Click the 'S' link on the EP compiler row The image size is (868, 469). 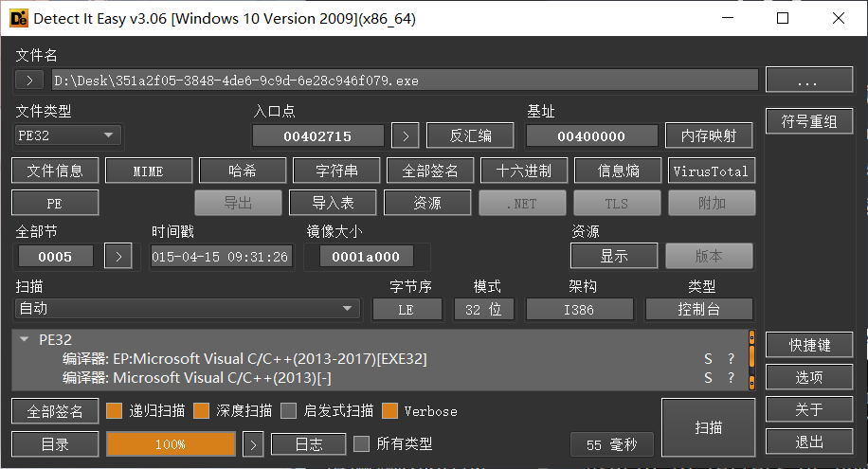pyautogui.click(x=708, y=359)
